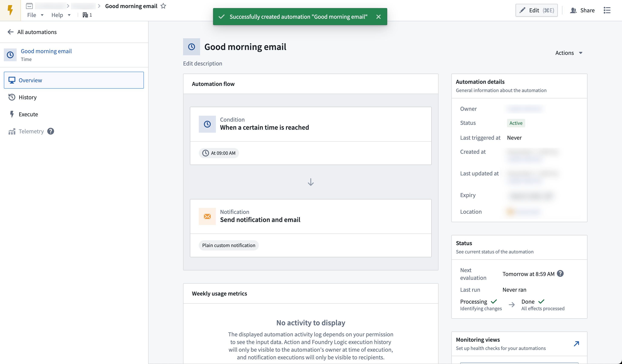Click 'When a certain time is reached'
Viewport: 622px width, 364px height.
click(264, 127)
